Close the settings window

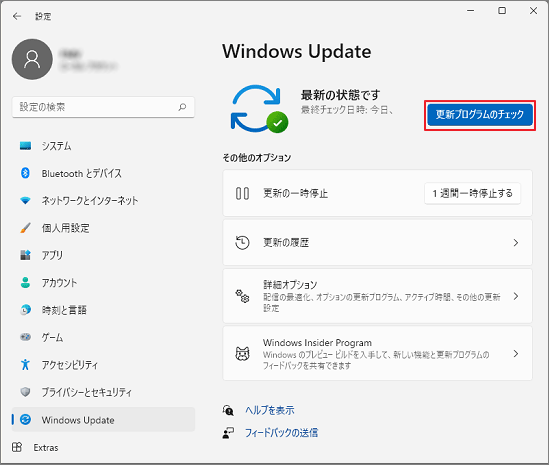coord(533,11)
